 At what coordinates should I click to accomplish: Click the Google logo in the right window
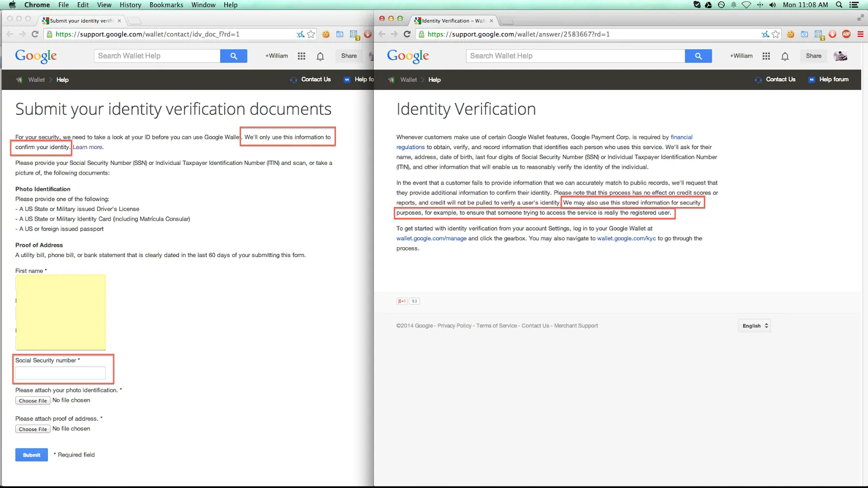tap(408, 56)
